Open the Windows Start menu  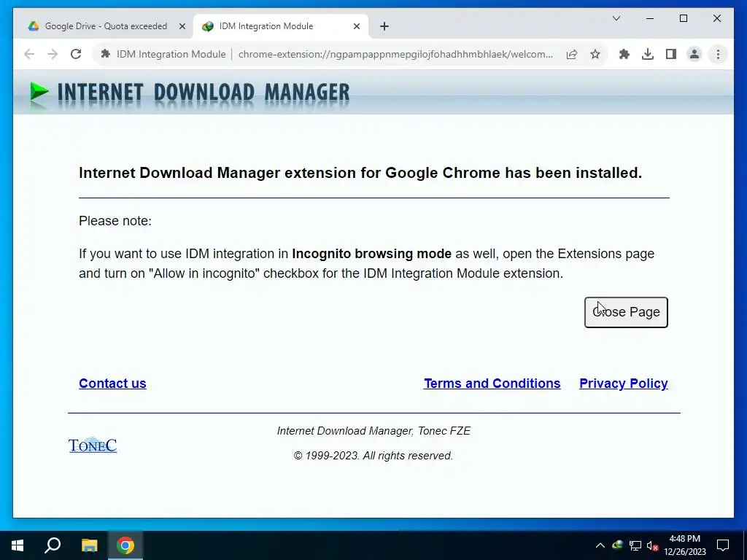18,545
